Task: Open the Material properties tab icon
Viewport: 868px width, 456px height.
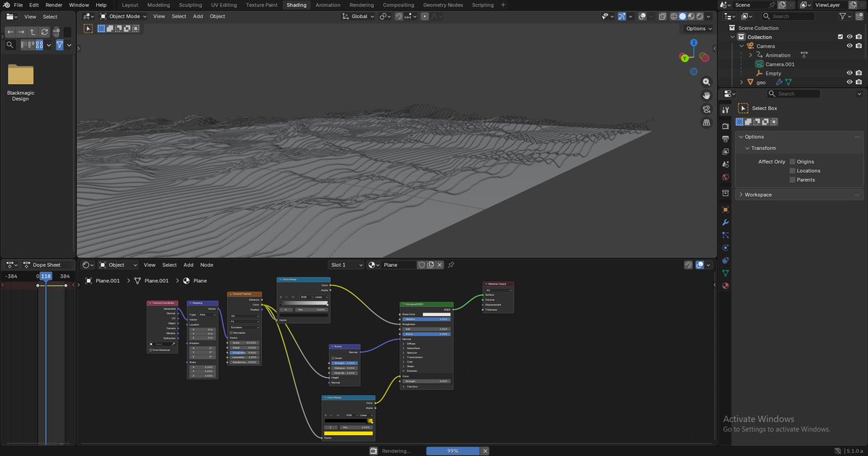Action: [726, 286]
